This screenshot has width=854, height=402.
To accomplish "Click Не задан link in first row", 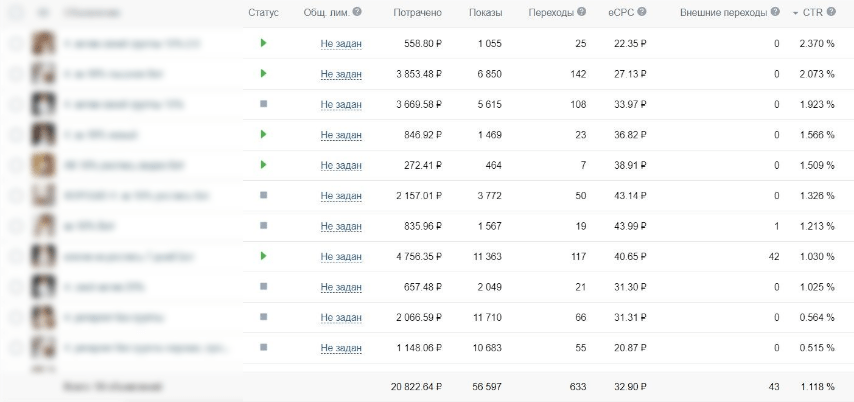I will [x=341, y=44].
